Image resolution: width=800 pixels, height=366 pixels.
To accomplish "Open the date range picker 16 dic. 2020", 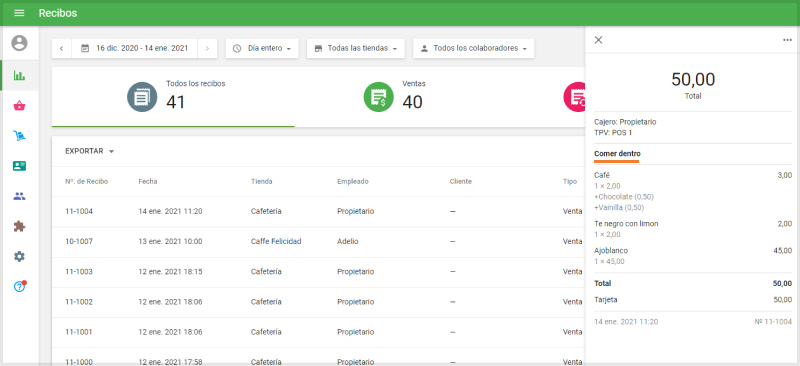I will point(135,48).
